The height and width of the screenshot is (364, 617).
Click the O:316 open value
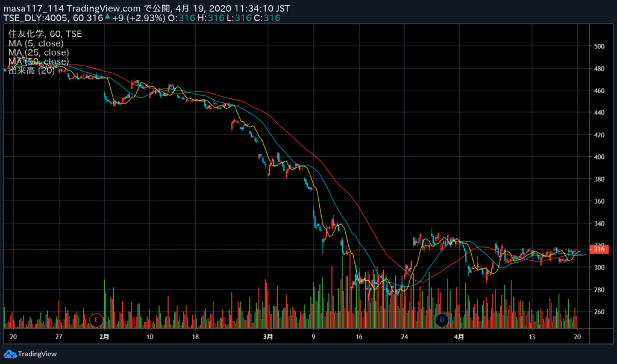tap(181, 18)
